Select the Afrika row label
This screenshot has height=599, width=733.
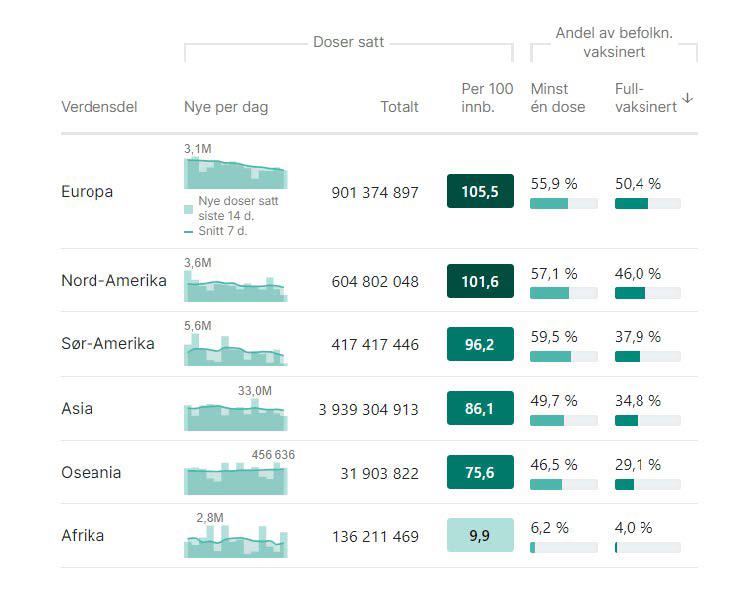coord(82,536)
